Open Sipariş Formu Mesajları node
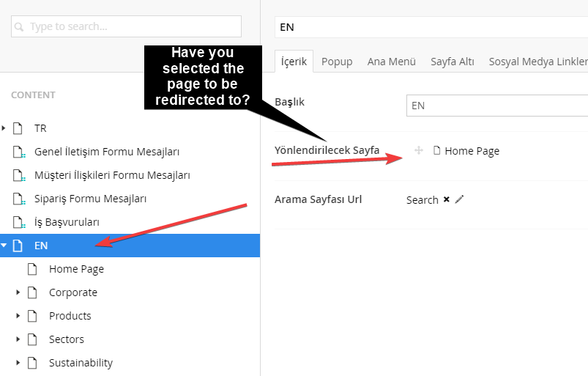Viewport: 588px width, 376px height. (90, 199)
